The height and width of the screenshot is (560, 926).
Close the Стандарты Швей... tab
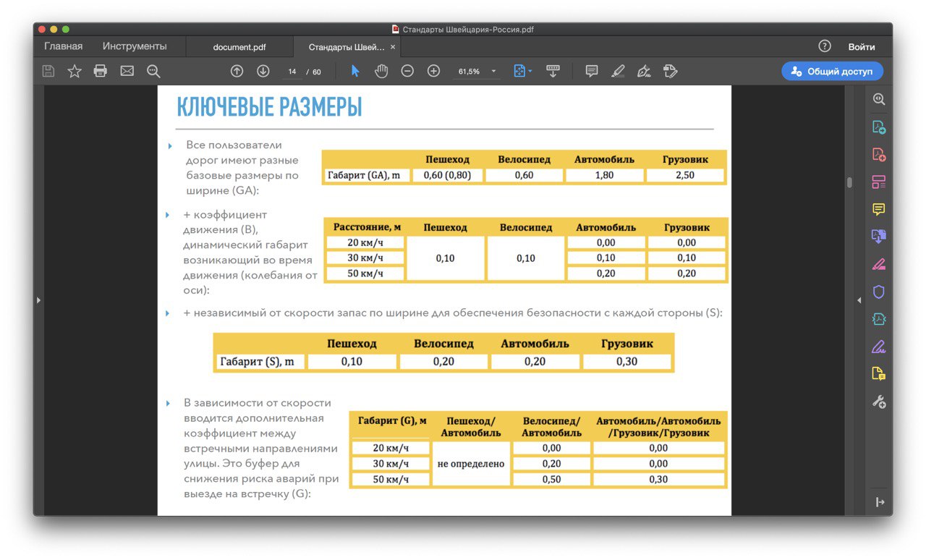393,47
